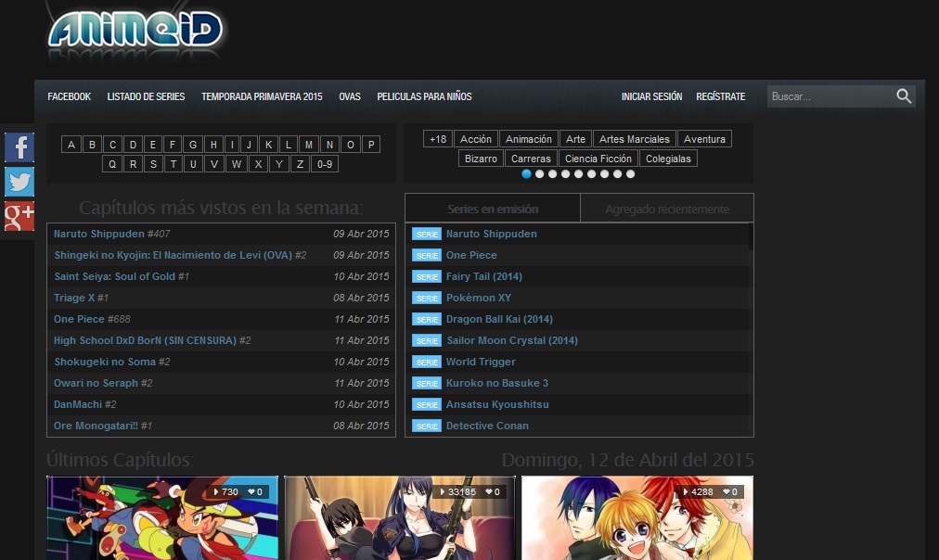The height and width of the screenshot is (560, 939).
Task: Select the first carousel pagination dot
Action: pos(526,173)
